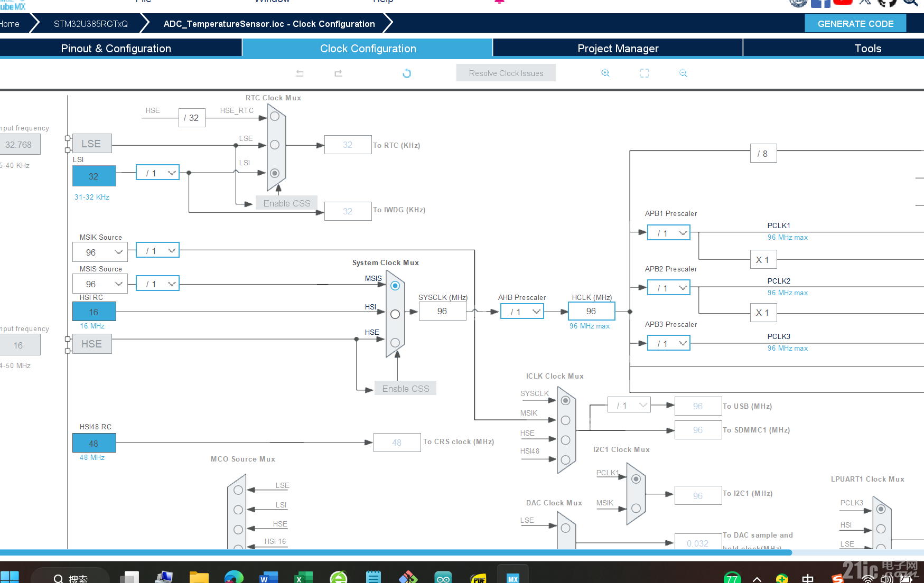Image resolution: width=924 pixels, height=583 pixels.
Task: Click the HSE input frequency field 16
Action: pyautogui.click(x=20, y=345)
